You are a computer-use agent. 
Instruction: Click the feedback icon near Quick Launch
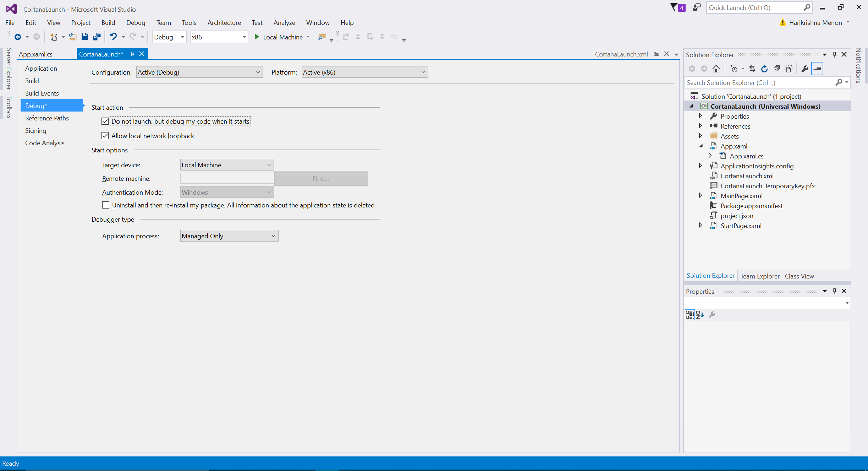click(697, 7)
